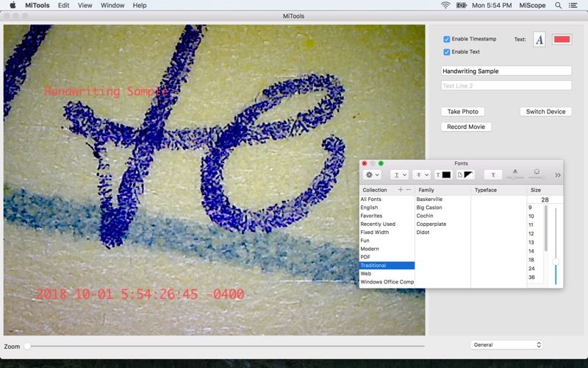This screenshot has height=368, width=588.
Task: Expand the underline style dropdown
Action: click(399, 175)
